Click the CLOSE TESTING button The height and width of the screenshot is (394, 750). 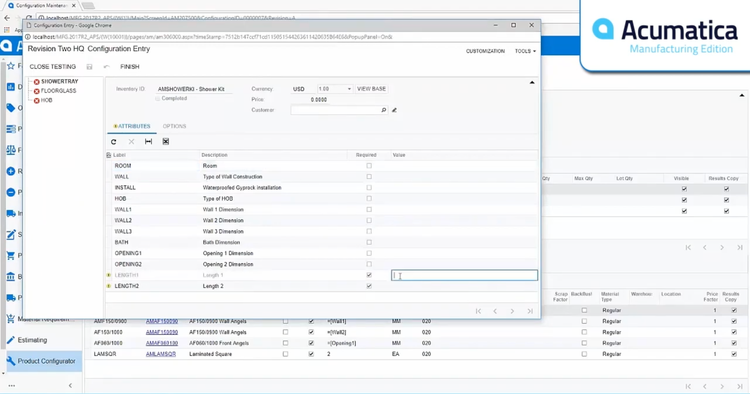click(53, 66)
